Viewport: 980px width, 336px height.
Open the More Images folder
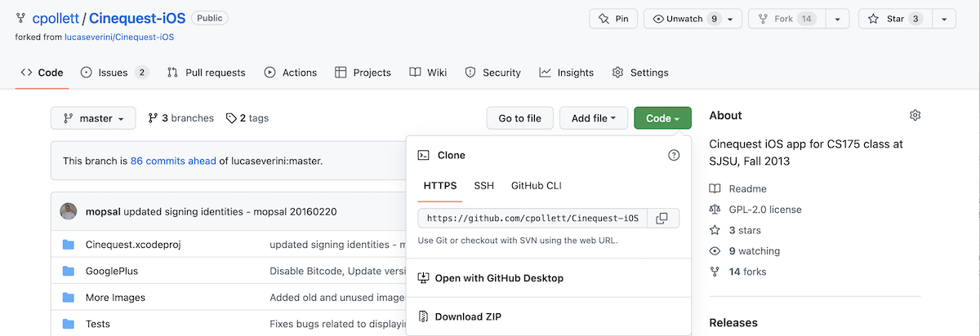(x=115, y=298)
